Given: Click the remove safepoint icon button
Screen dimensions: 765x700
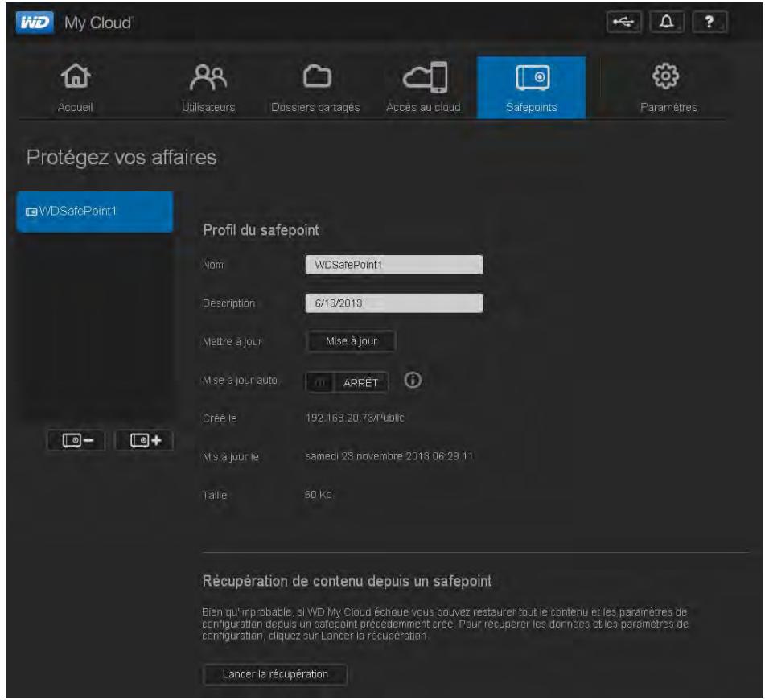Looking at the screenshot, I should click(x=76, y=441).
